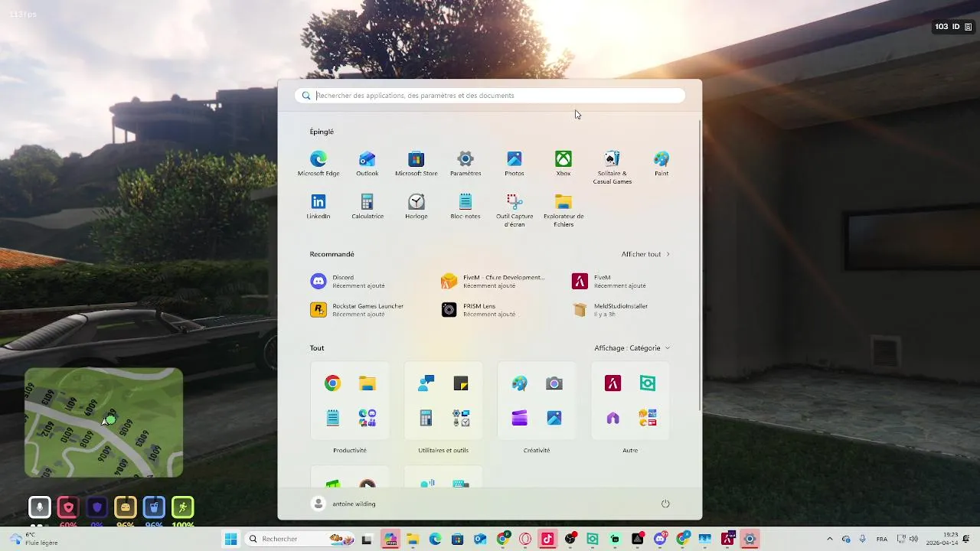Open Paint icon in Créativité group
This screenshot has width=980, height=551.
[520, 383]
